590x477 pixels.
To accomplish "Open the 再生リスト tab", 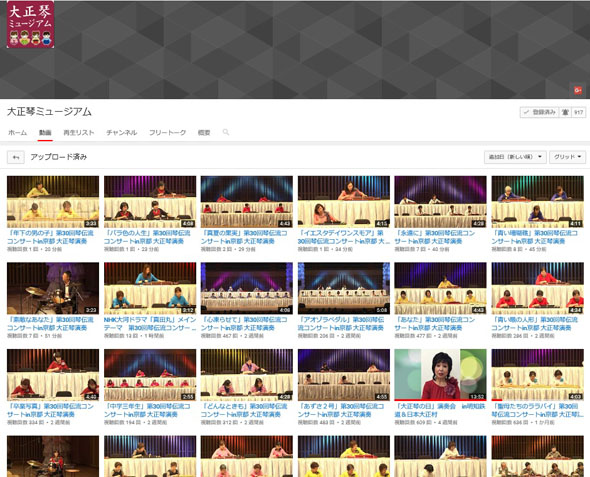I will [x=79, y=132].
